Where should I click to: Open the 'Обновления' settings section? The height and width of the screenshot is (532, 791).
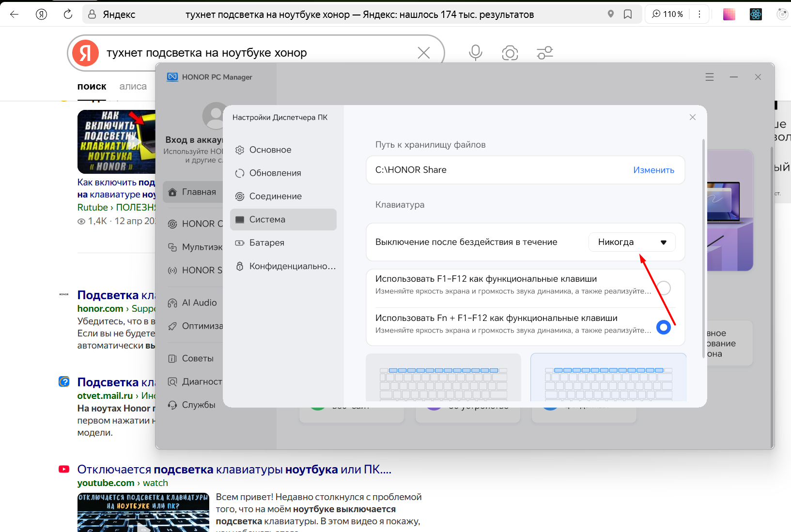pos(283,173)
